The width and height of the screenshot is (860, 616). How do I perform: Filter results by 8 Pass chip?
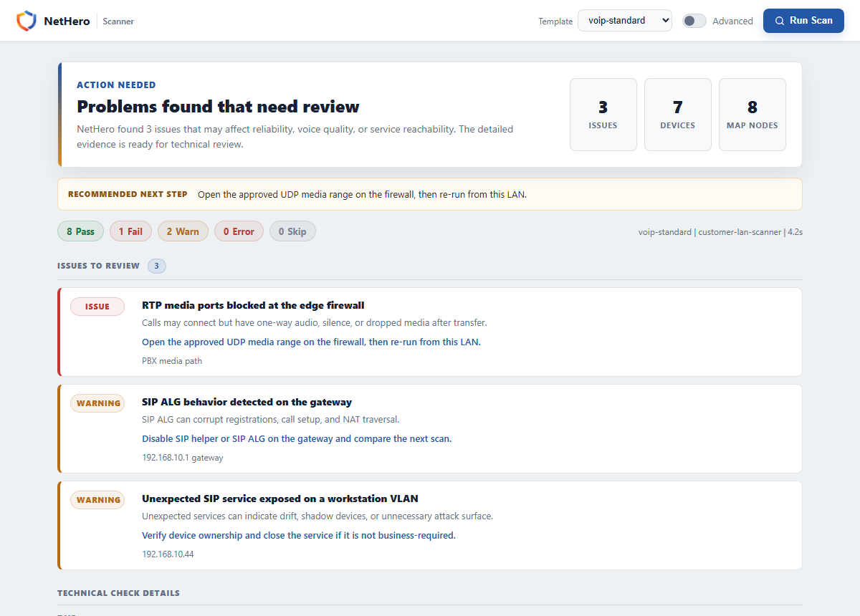click(x=80, y=231)
